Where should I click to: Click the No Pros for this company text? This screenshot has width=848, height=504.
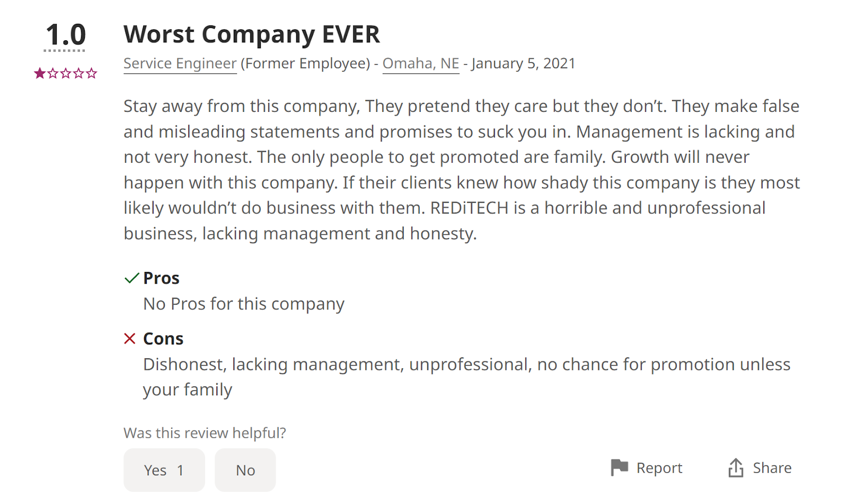click(244, 304)
